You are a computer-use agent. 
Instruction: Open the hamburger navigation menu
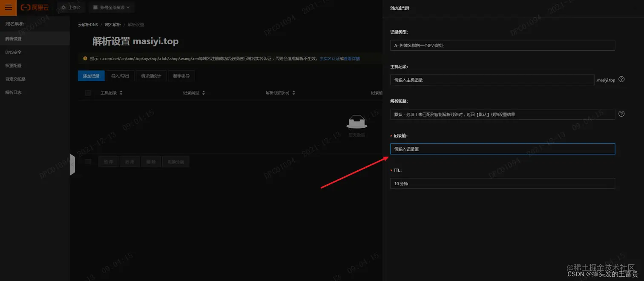[9, 7]
